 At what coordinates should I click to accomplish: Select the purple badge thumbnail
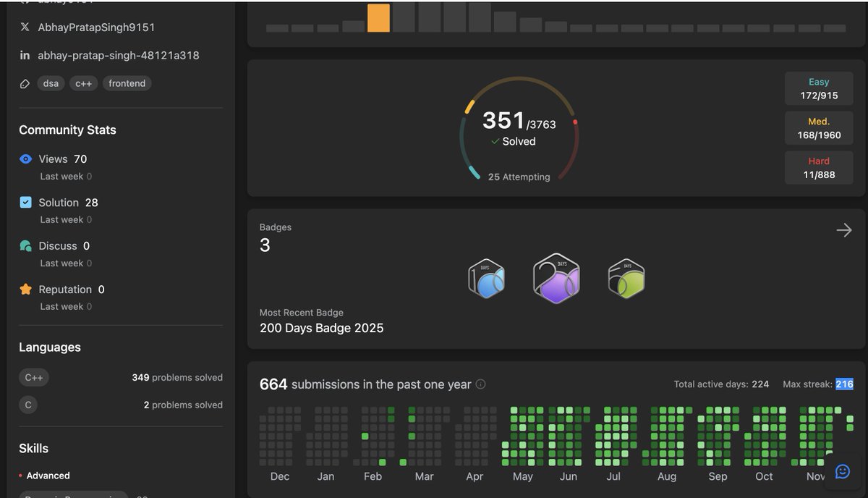556,277
